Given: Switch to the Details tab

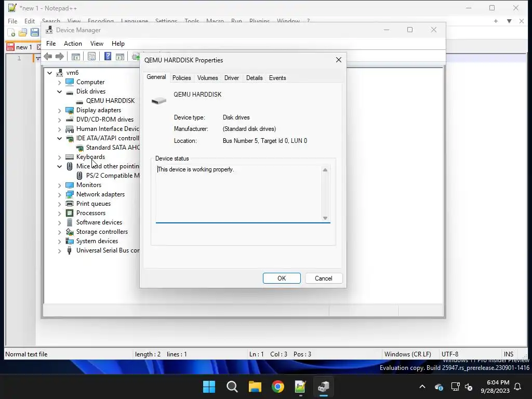Looking at the screenshot, I should (x=254, y=78).
